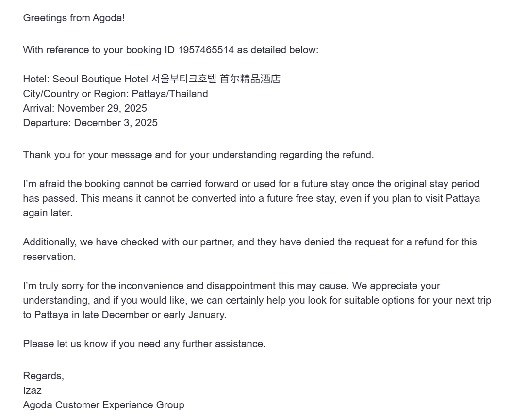
Task: Click the "Pattaya/Thailand" location text
Action: click(170, 94)
